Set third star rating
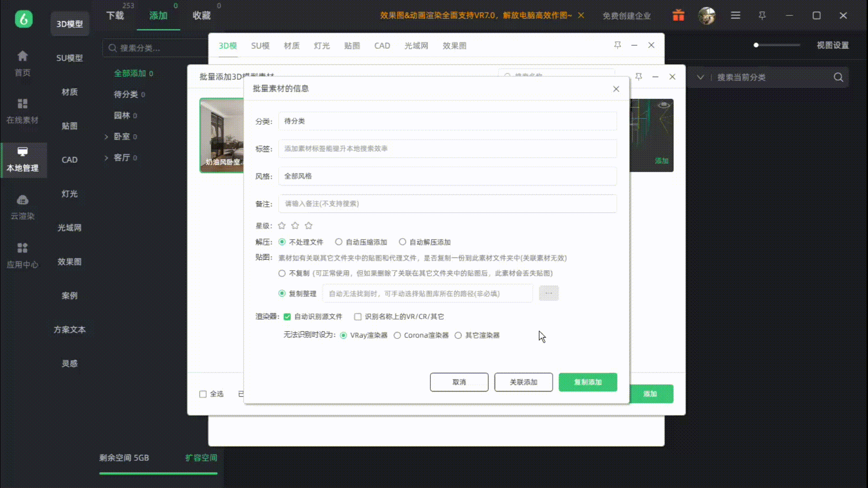The image size is (868, 488). click(309, 225)
